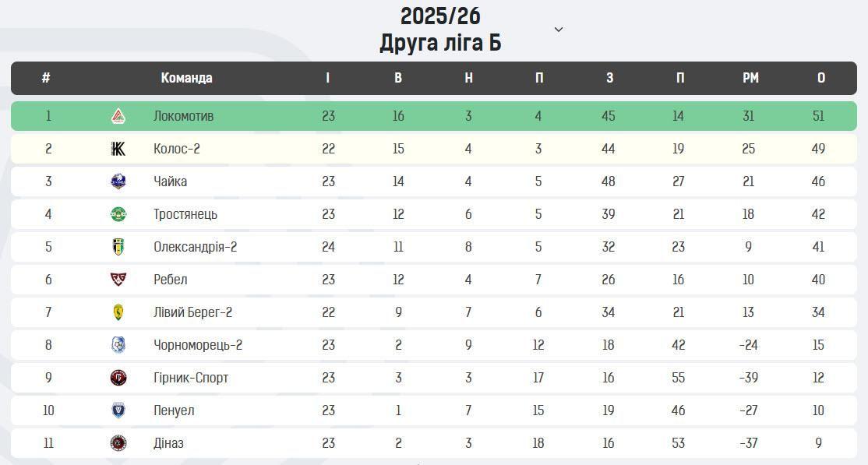Click the Чайка team logo

118,181
